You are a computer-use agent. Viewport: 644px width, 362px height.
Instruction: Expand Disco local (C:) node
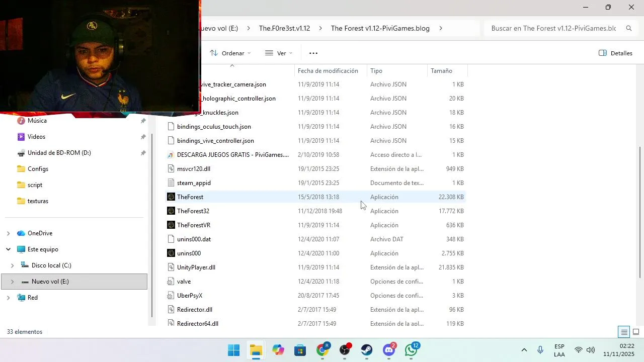[12, 265]
